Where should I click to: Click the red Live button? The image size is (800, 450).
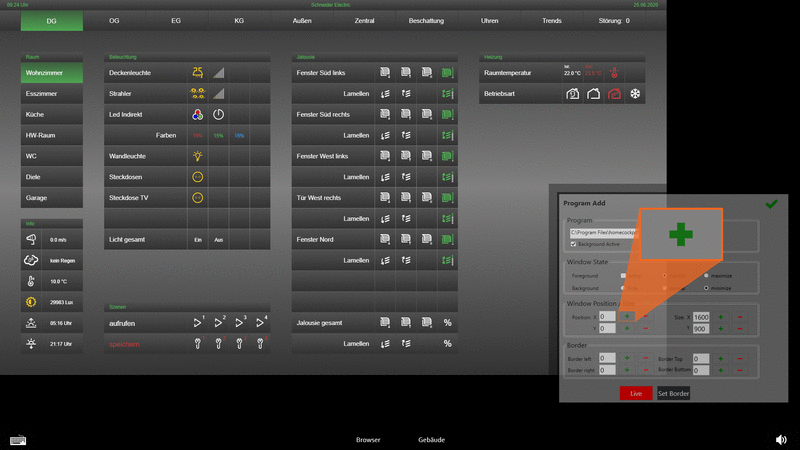(x=636, y=393)
